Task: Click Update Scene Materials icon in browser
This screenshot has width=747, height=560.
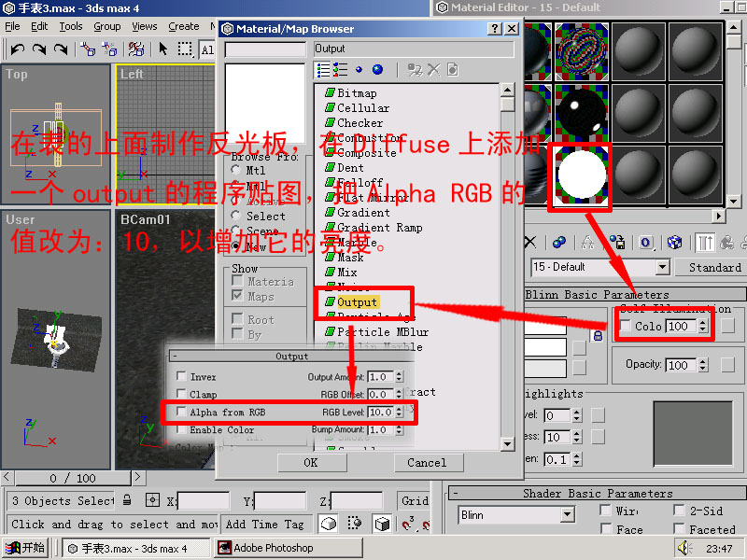Action: tap(415, 70)
